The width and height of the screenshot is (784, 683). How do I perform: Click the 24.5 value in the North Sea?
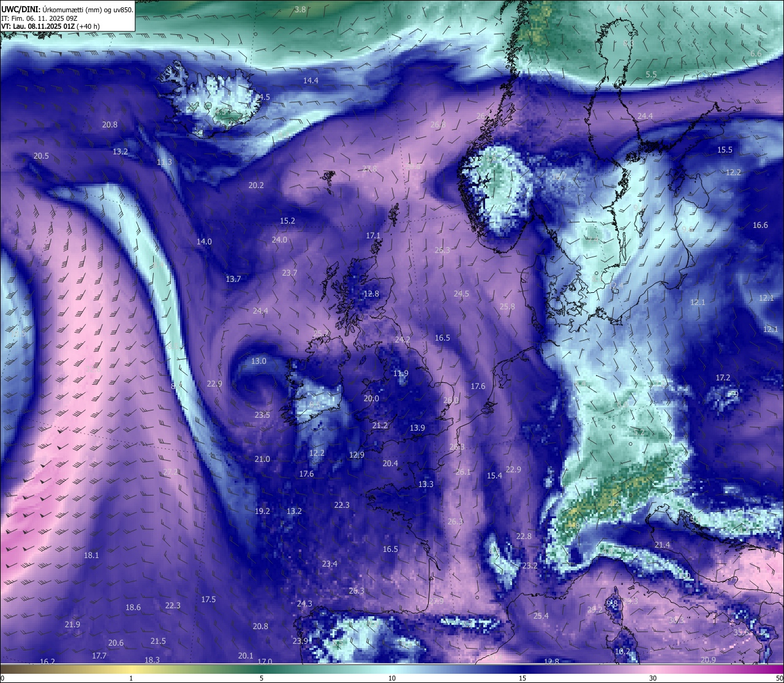[x=461, y=294]
